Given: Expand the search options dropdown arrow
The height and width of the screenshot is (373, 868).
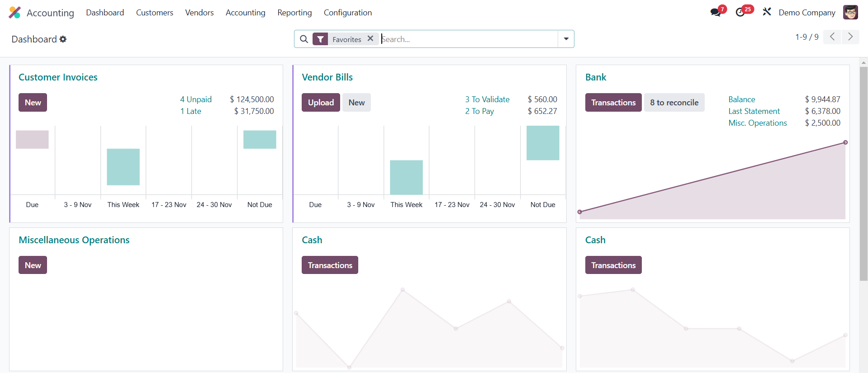Looking at the screenshot, I should [566, 39].
